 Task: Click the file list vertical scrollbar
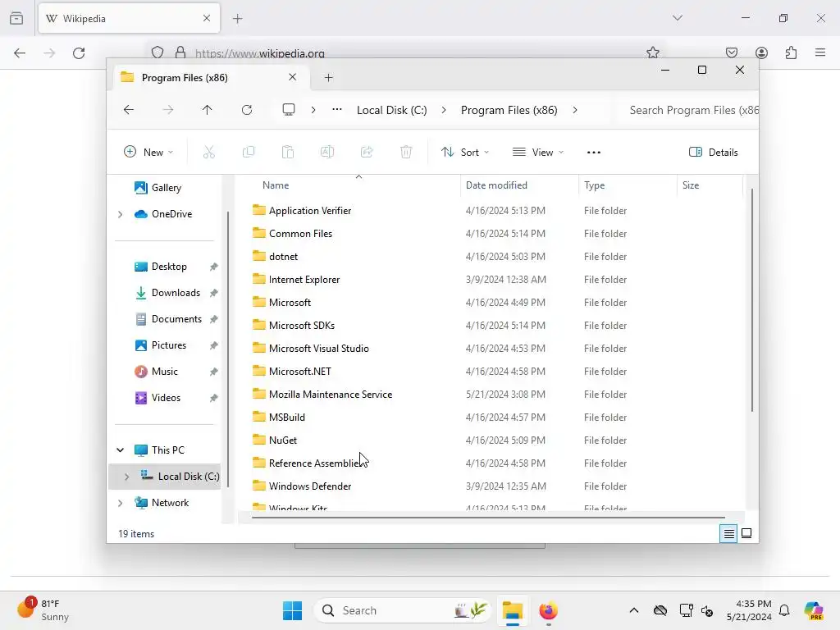[x=751, y=300]
